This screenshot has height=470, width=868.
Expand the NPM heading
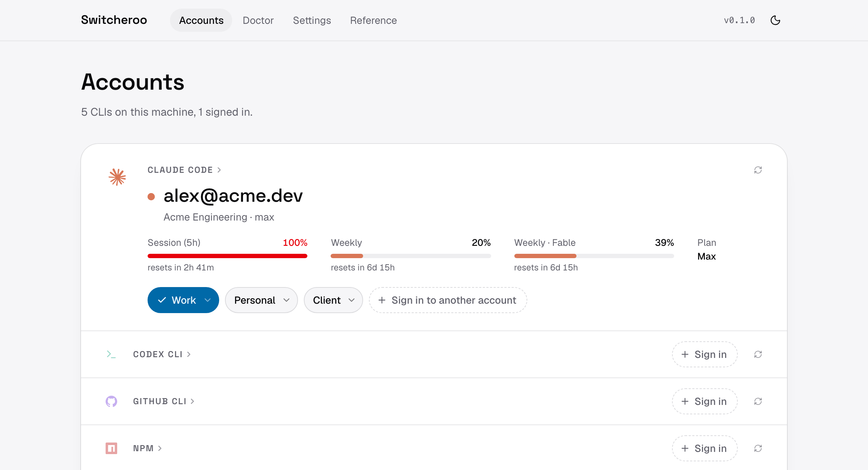147,448
